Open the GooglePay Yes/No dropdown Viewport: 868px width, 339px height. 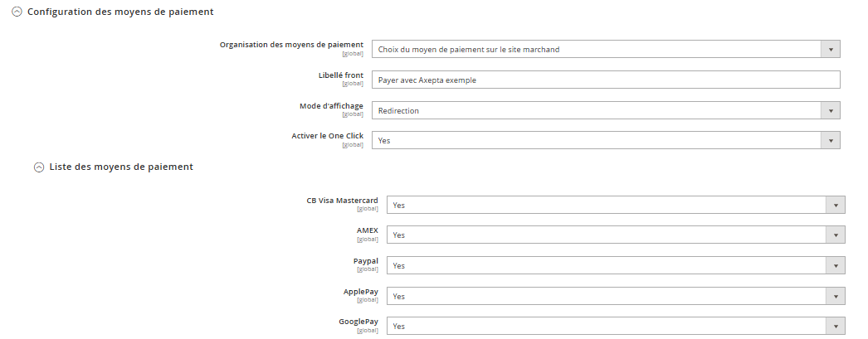(x=616, y=327)
